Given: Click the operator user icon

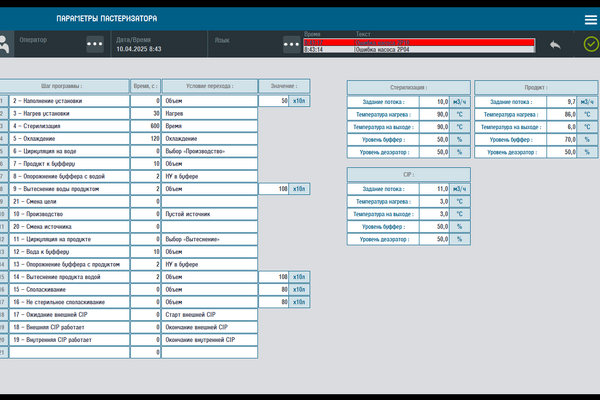Looking at the screenshot, I should 5,43.
